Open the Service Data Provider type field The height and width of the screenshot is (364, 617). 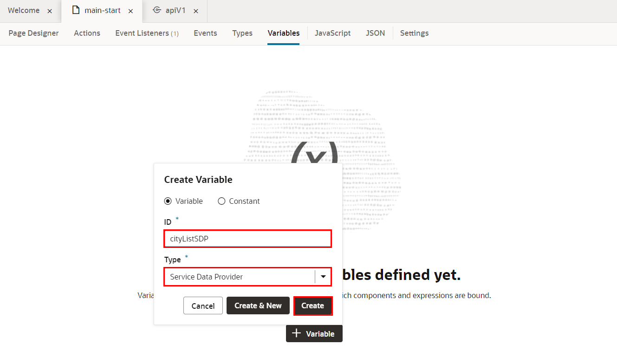(239, 277)
